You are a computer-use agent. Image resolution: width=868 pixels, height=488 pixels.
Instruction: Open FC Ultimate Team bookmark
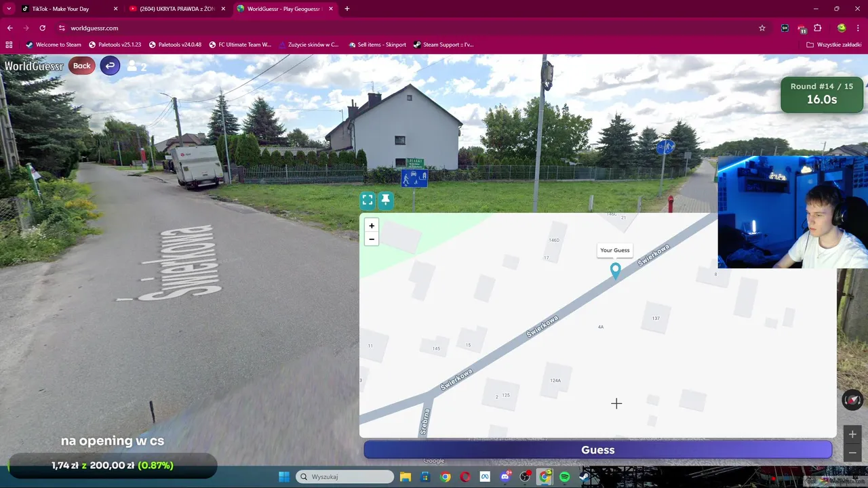point(240,45)
